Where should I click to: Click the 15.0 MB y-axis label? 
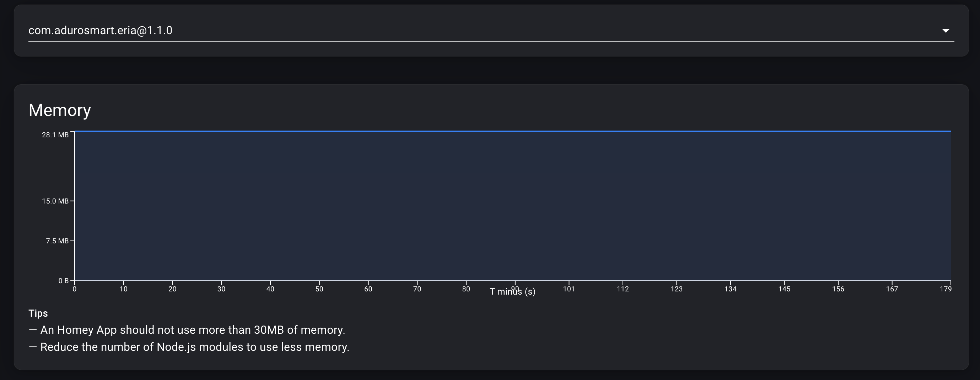click(x=55, y=201)
